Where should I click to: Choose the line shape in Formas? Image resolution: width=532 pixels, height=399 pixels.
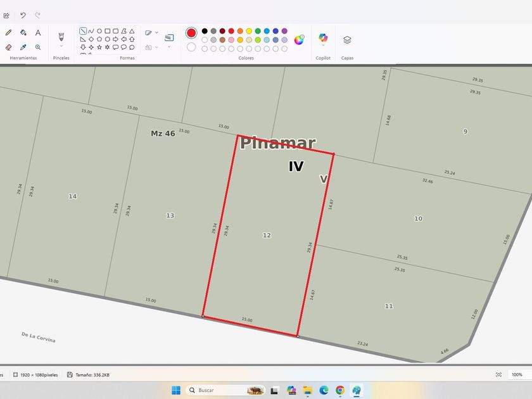coord(83,30)
